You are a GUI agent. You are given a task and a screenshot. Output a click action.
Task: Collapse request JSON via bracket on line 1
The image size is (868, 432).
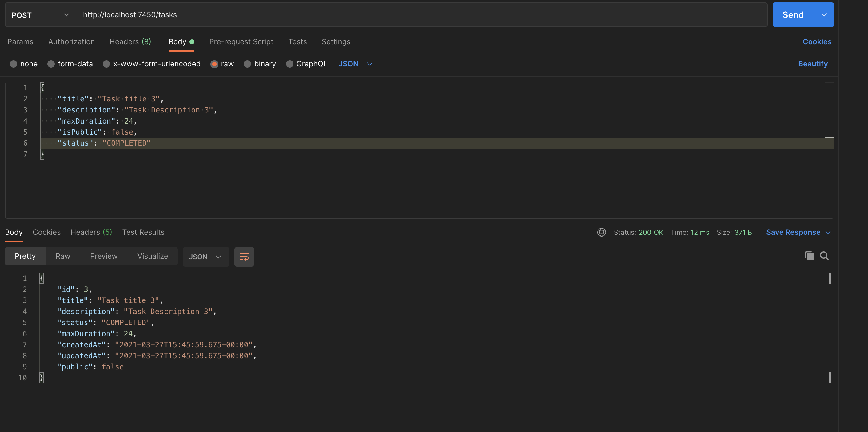[x=42, y=88]
